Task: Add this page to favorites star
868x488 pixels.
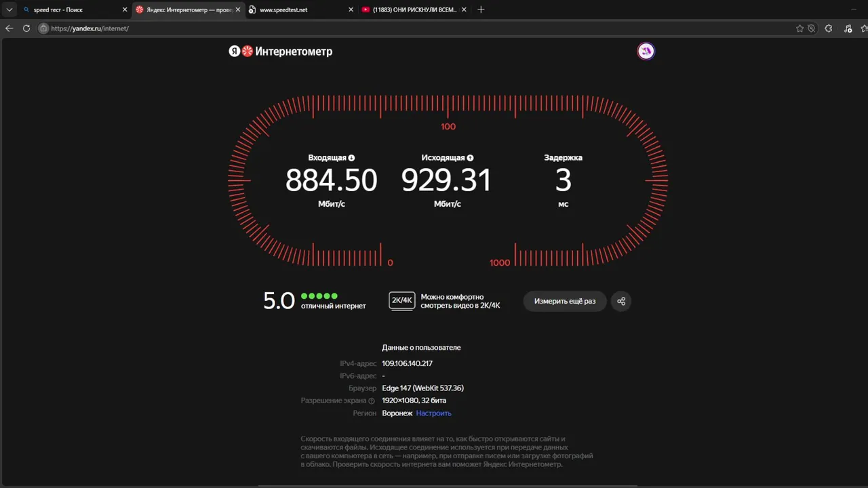Action: [x=800, y=28]
